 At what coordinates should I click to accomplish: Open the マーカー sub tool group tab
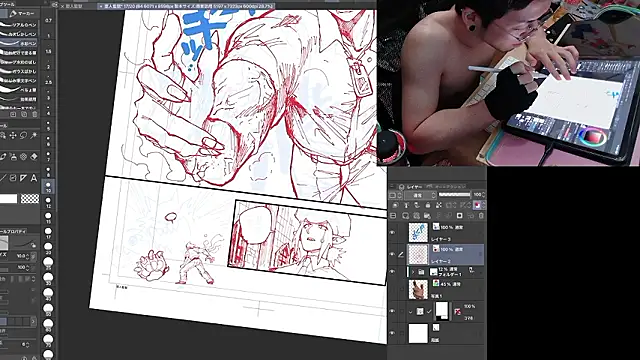tap(23, 13)
